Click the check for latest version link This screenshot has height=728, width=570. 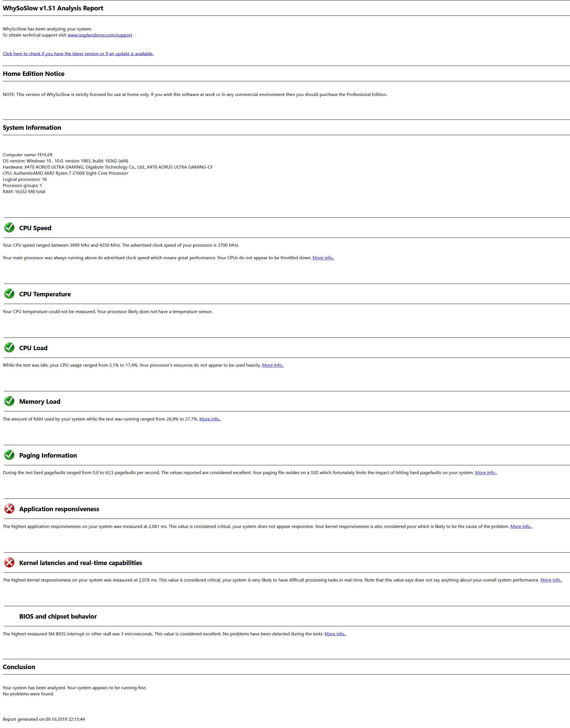(x=78, y=54)
